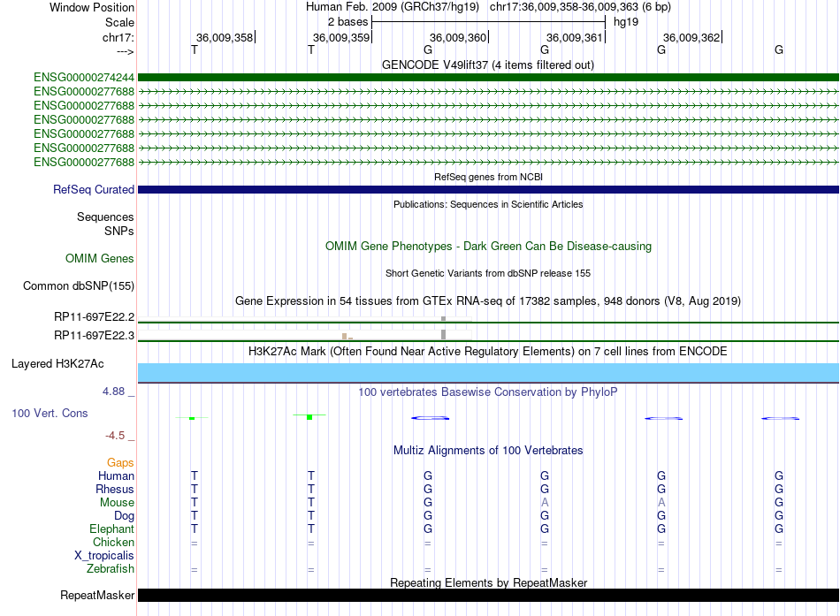Click the RP11-697E22.2 expression bar graph

coord(305,318)
